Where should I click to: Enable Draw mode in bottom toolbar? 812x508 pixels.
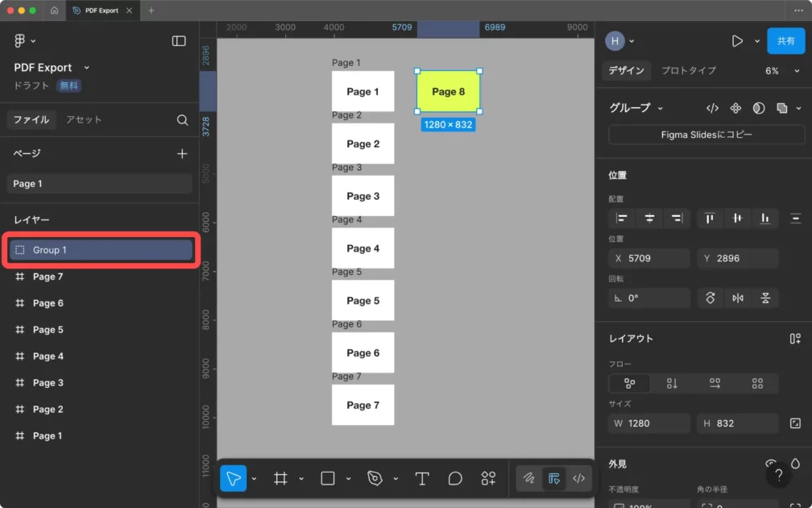coord(528,478)
